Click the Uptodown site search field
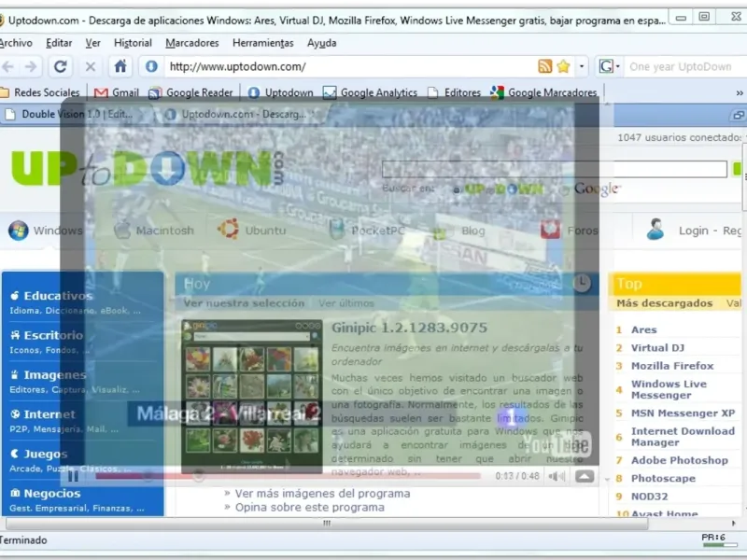Image resolution: width=747 pixels, height=560 pixels. [x=554, y=169]
